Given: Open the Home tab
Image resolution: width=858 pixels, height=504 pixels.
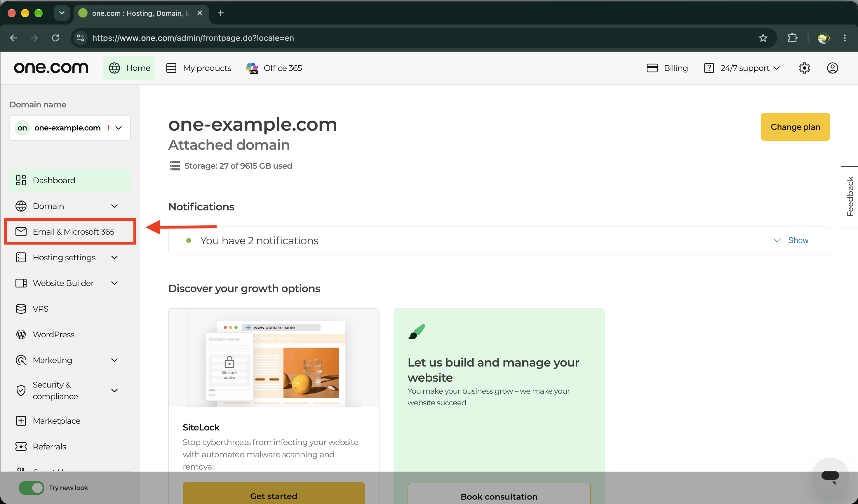Looking at the screenshot, I should 129,68.
